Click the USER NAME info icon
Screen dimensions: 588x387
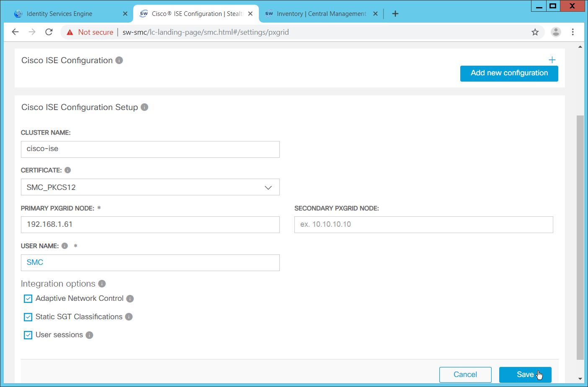65,246
